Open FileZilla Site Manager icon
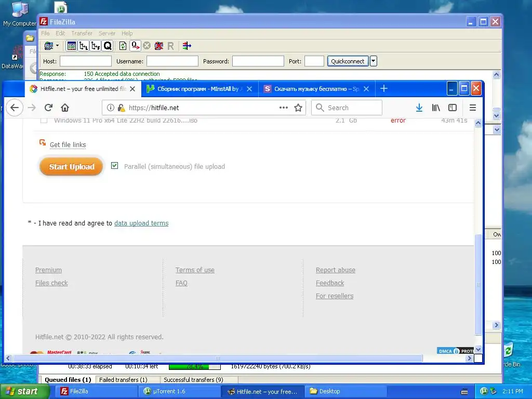Screen dimensions: 532x399 pos(49,46)
